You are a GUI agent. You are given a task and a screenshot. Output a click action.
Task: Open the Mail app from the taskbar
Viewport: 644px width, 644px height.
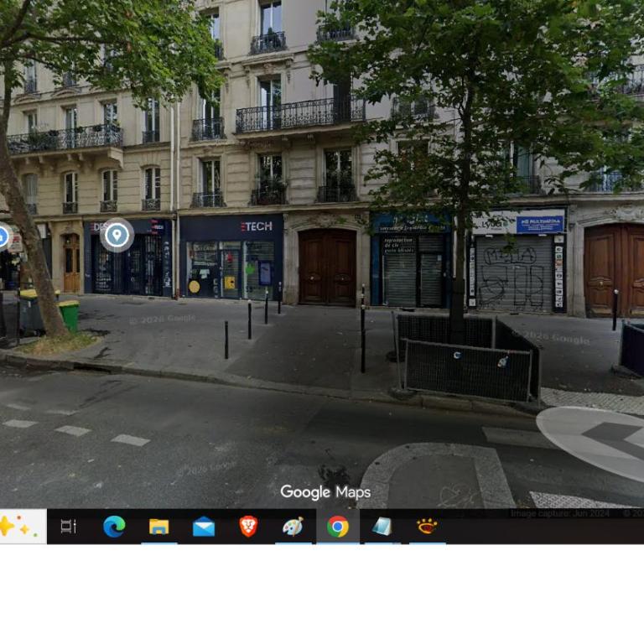coord(204,527)
